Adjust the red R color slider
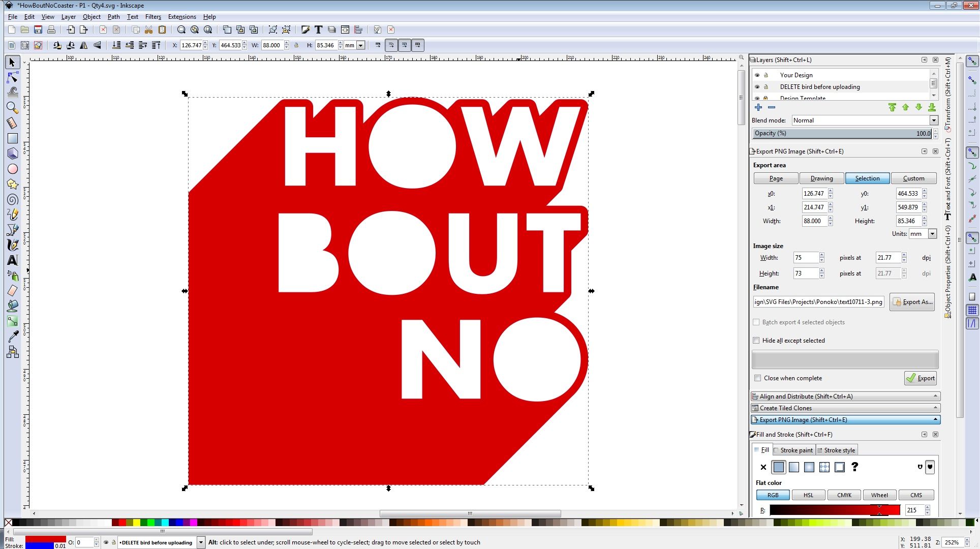This screenshot has width=980, height=549. point(835,510)
